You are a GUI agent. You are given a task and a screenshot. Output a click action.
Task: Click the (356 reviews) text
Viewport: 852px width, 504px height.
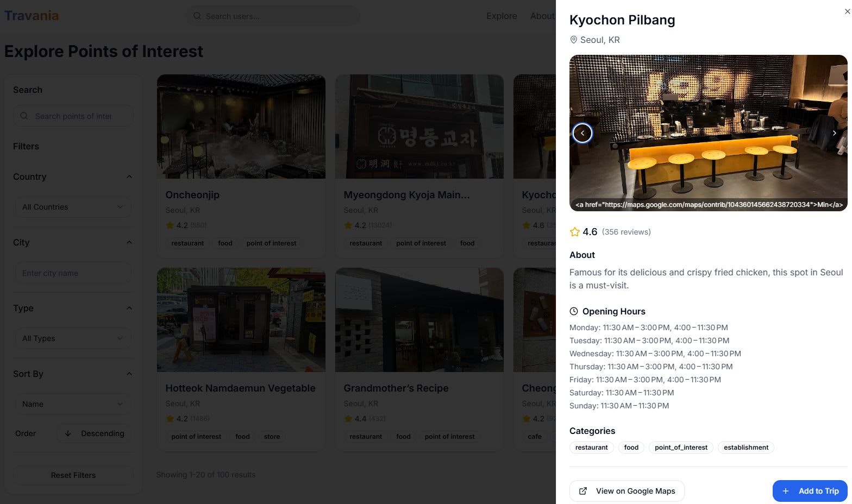[x=626, y=232]
